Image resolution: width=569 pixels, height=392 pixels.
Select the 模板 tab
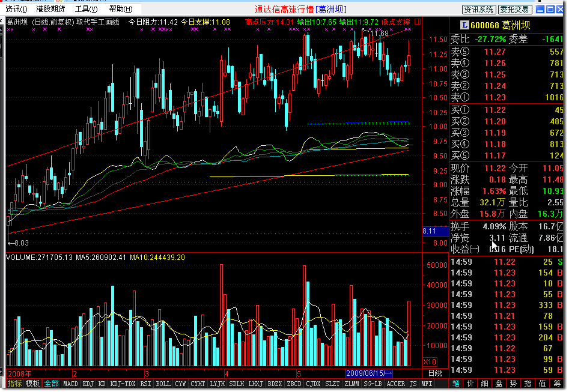click(x=32, y=384)
